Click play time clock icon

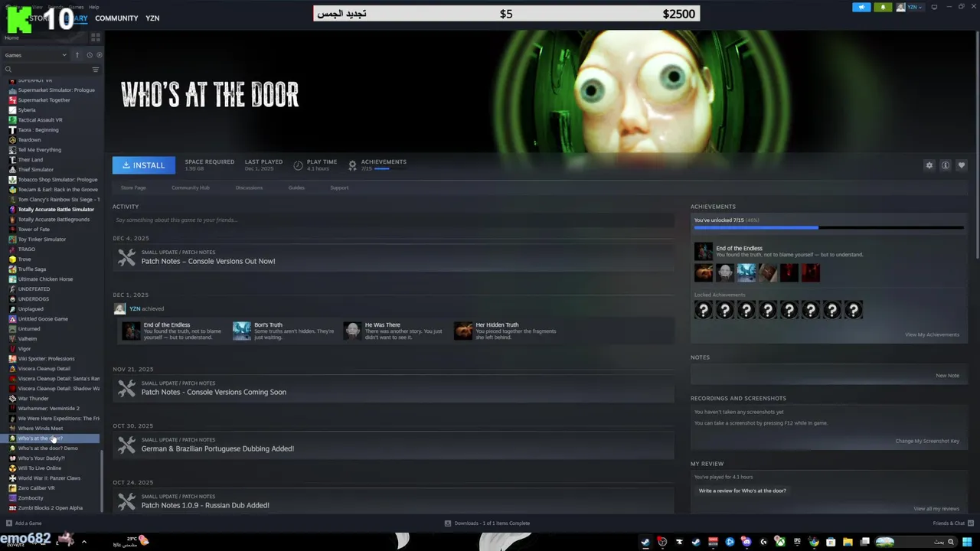[x=298, y=165]
